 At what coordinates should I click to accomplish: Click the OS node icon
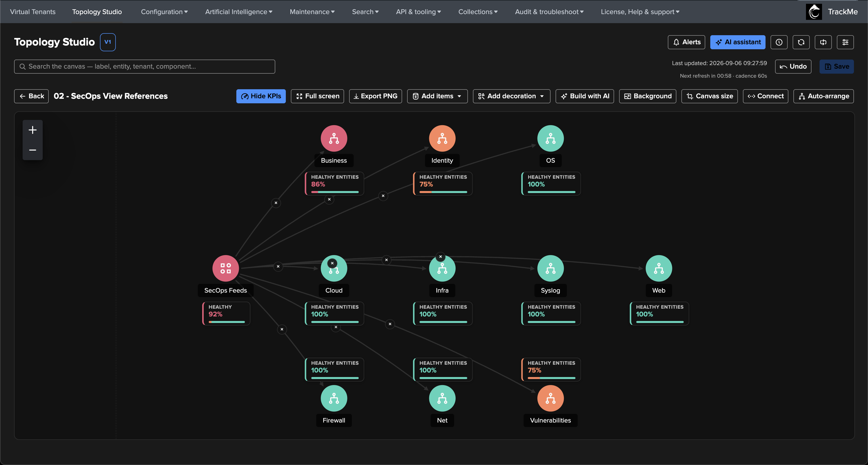[x=550, y=138]
